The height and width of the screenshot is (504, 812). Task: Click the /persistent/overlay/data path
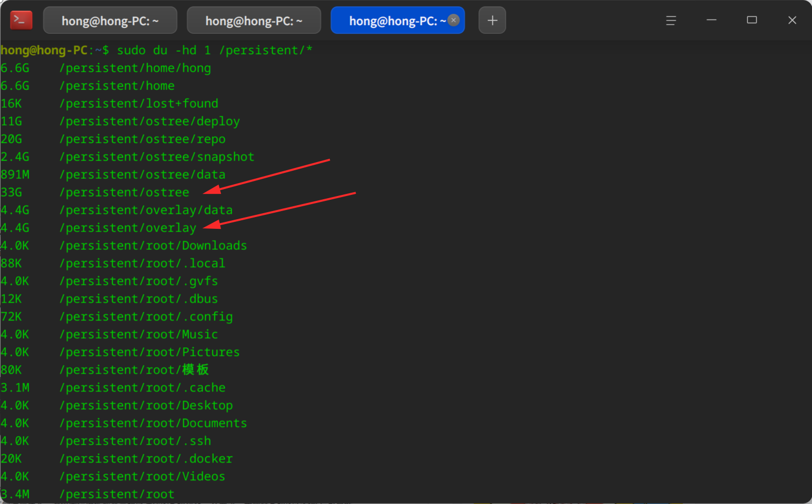146,210
